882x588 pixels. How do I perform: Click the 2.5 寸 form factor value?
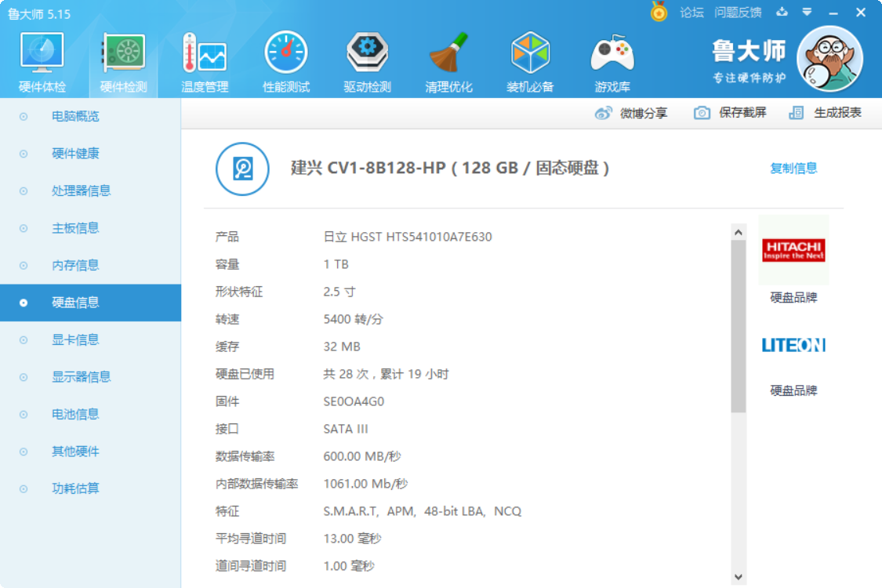coord(339,292)
